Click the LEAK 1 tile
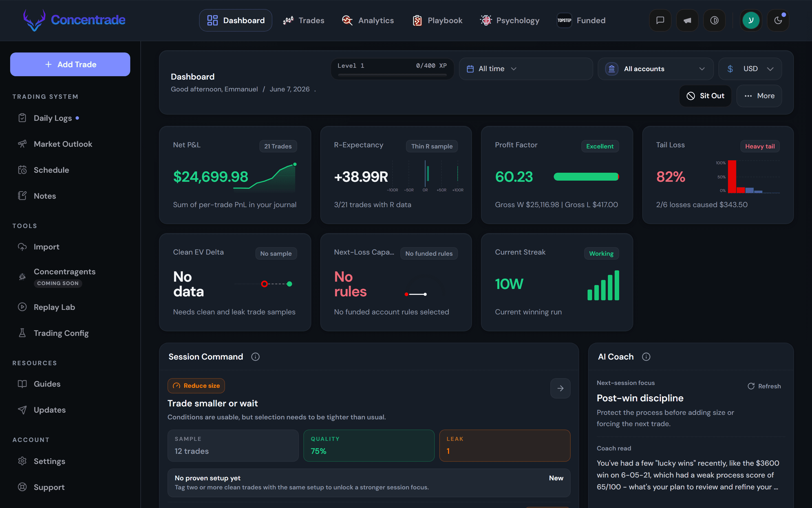 505,446
